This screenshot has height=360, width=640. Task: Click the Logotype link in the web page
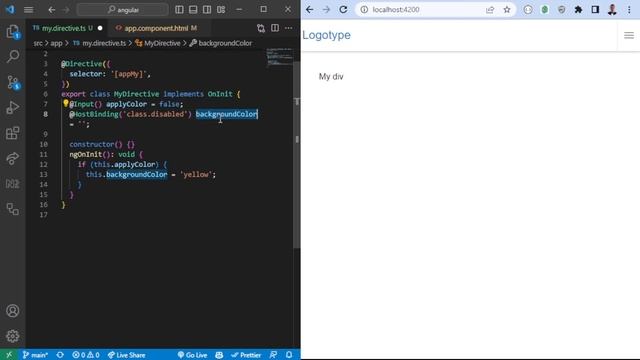[x=326, y=35]
